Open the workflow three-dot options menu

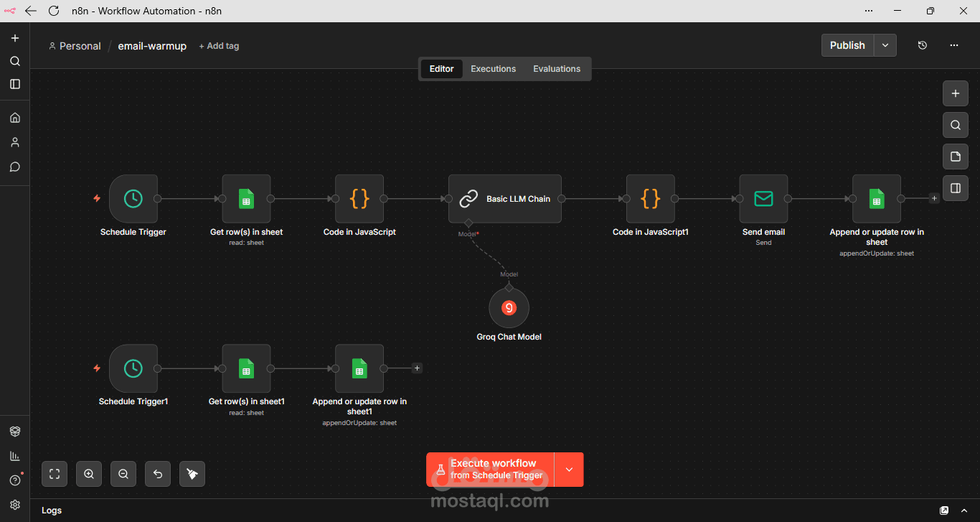(x=954, y=45)
